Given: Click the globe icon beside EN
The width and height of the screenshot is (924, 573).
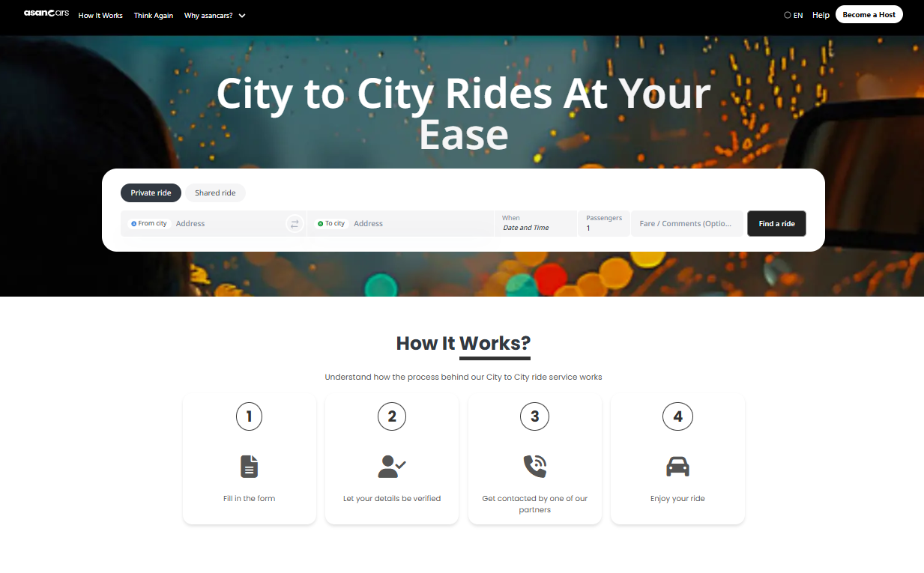Looking at the screenshot, I should click(x=788, y=15).
